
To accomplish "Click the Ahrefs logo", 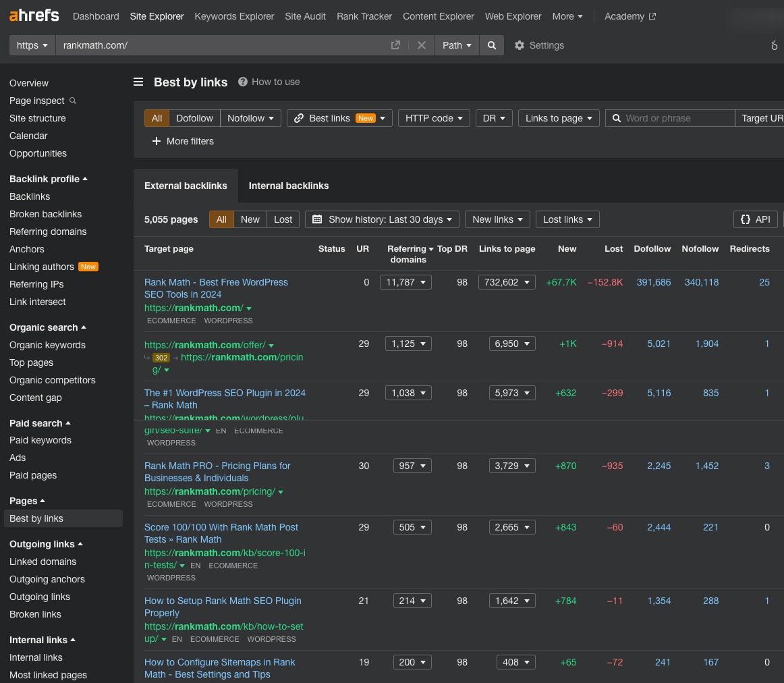I will [34, 16].
